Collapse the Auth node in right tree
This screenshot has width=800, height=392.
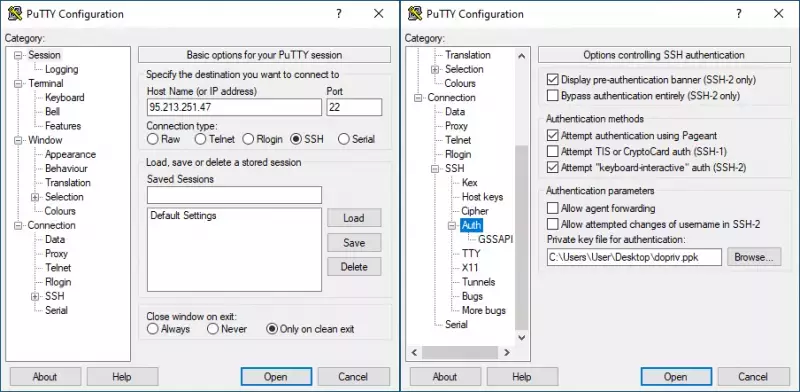click(x=452, y=226)
